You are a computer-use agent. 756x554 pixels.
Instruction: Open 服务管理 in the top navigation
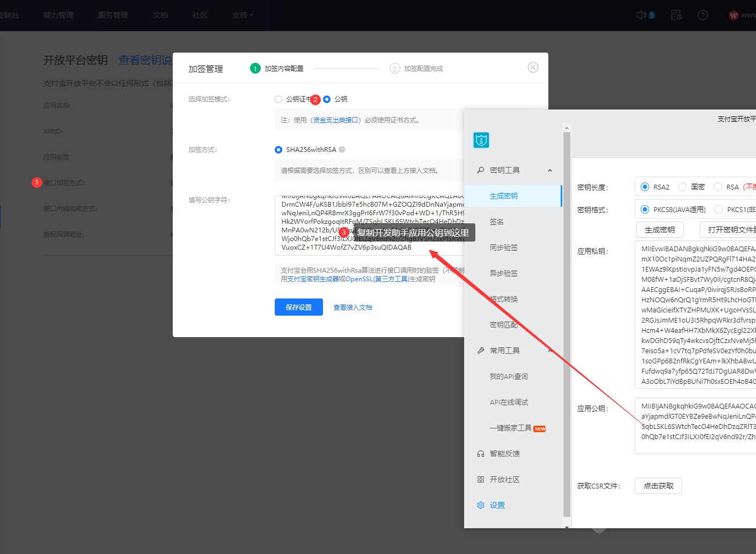(113, 15)
